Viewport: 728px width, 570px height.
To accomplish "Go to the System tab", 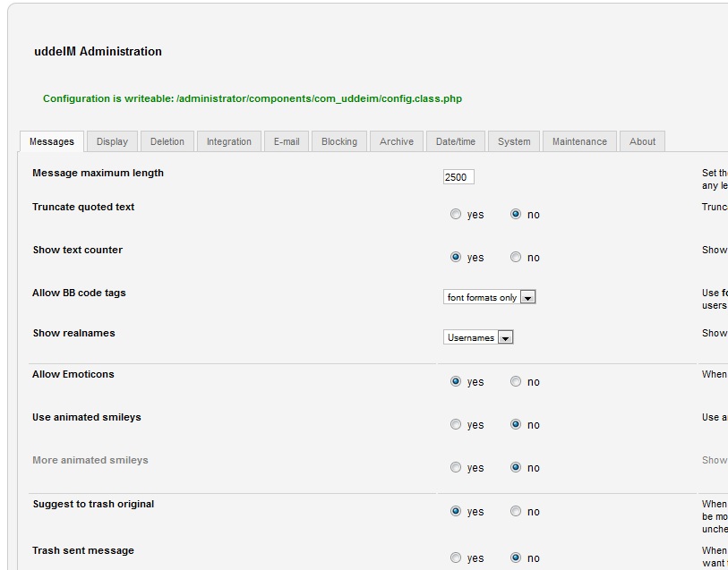I will click(514, 141).
